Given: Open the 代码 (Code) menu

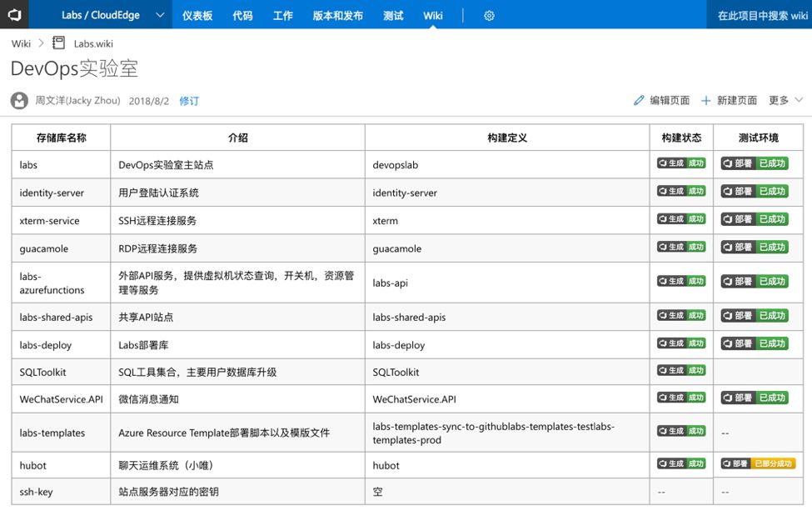Looking at the screenshot, I should (242, 16).
